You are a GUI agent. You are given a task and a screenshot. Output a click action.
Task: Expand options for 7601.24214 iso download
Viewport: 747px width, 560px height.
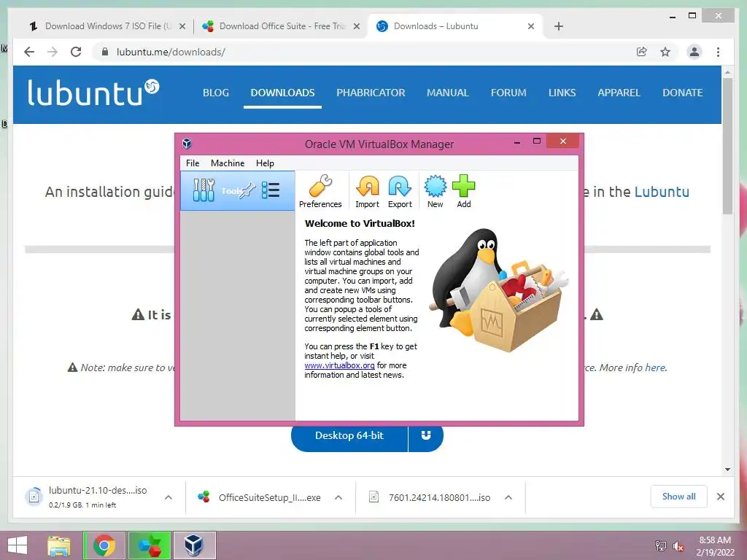(508, 497)
